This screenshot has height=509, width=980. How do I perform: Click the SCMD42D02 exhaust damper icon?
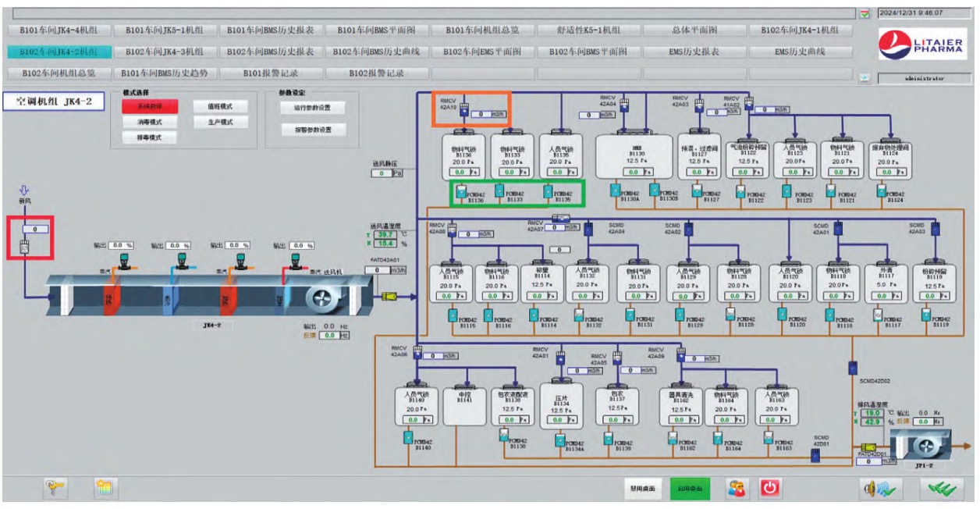(853, 366)
